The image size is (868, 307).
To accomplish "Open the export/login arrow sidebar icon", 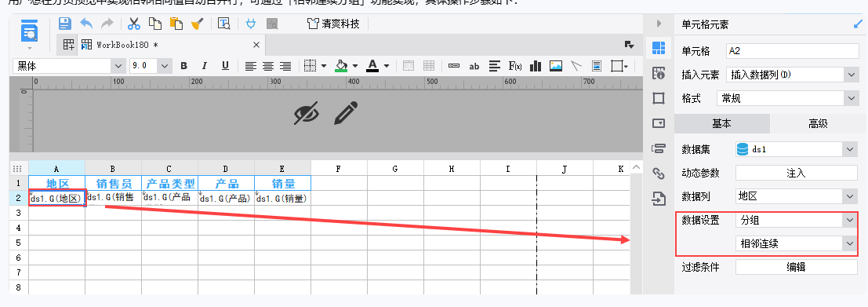I will [658, 199].
